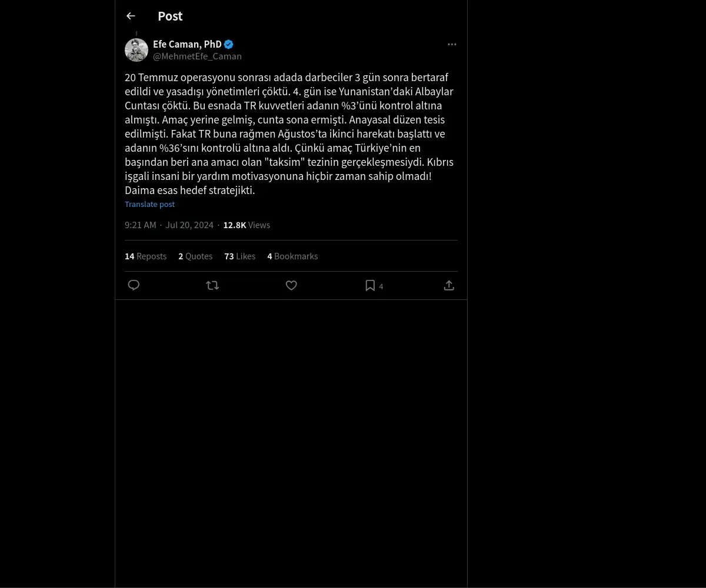View the 2 Quotes list
This screenshot has width=706, height=588.
pyautogui.click(x=195, y=256)
